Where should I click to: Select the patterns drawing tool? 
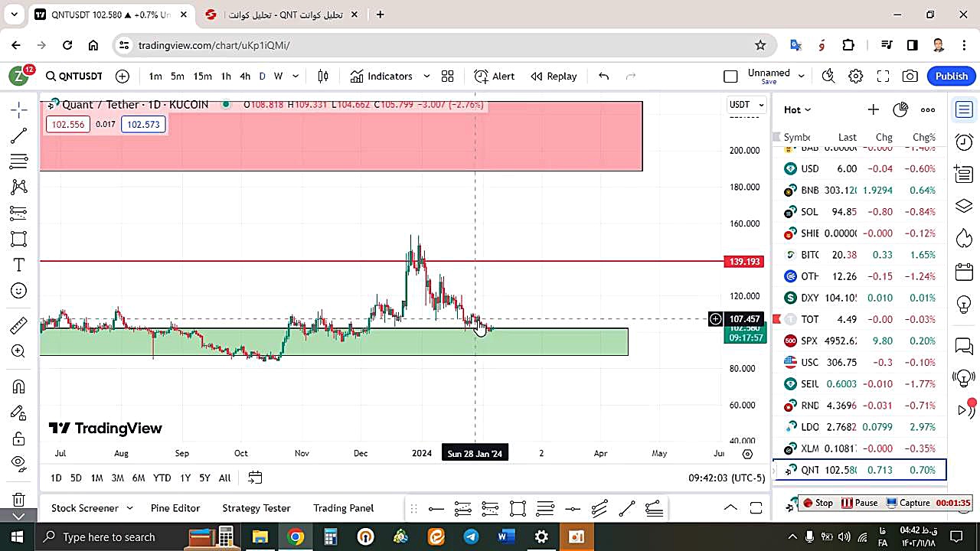[x=19, y=187]
